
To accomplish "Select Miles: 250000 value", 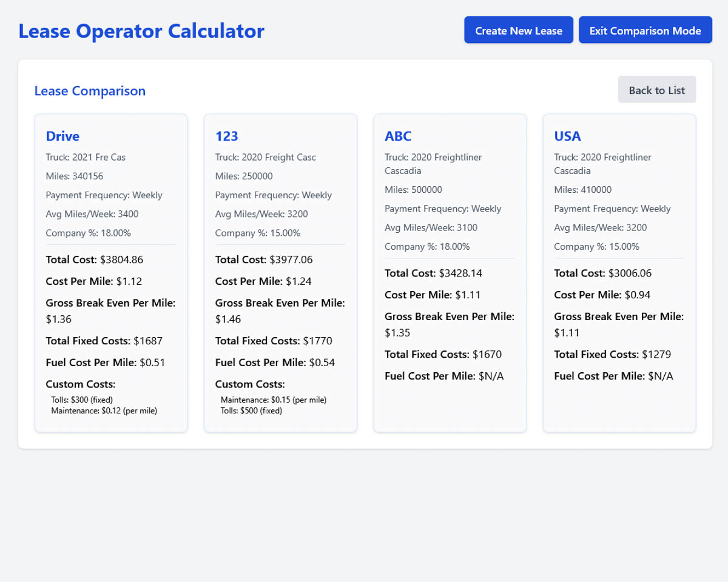I will pyautogui.click(x=244, y=176).
